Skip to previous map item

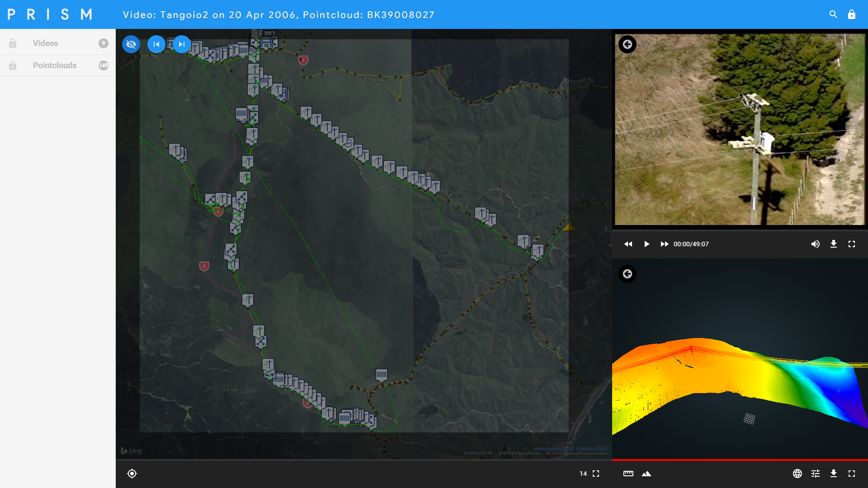[x=156, y=44]
